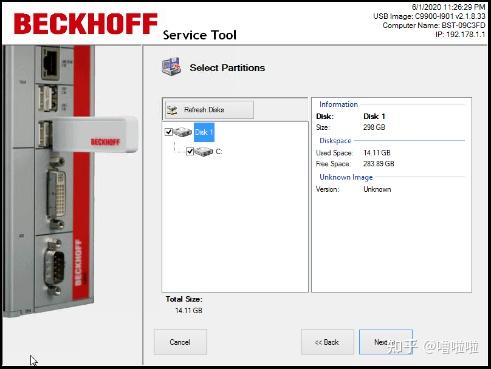Screen dimensions: 491x369
Task: Select the Disk 1 tree label
Action: (204, 132)
